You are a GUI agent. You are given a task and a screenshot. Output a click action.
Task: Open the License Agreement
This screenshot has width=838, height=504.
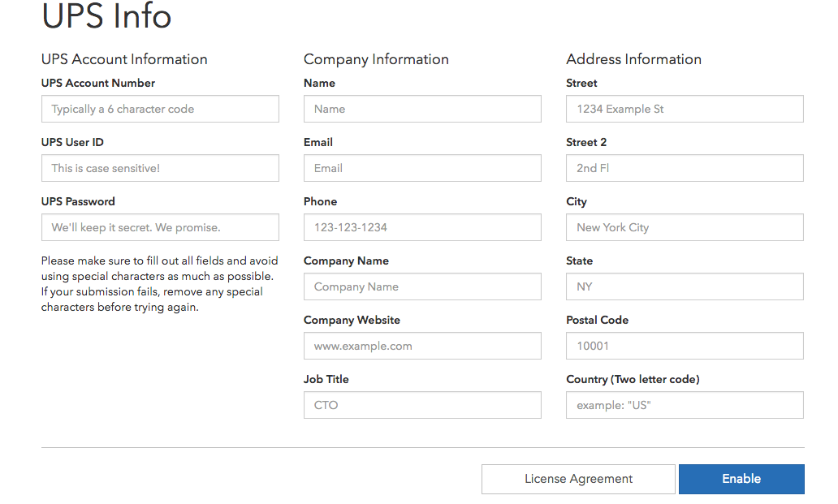578,479
